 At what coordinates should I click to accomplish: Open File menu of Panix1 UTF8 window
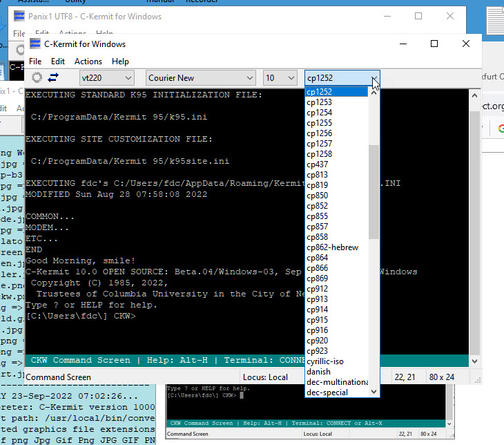tap(19, 32)
